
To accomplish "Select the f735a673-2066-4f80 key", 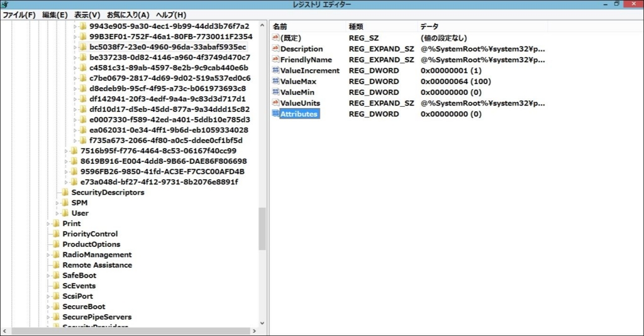I will click(x=166, y=140).
